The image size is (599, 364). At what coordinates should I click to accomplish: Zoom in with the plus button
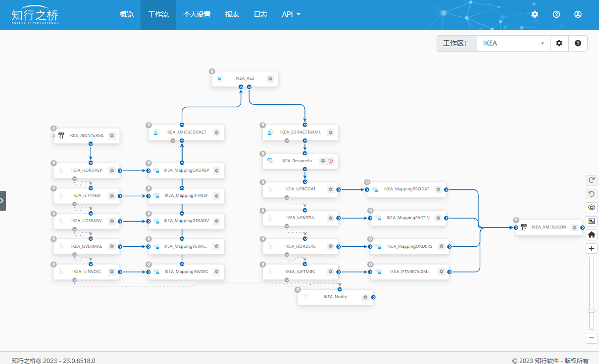click(x=592, y=248)
